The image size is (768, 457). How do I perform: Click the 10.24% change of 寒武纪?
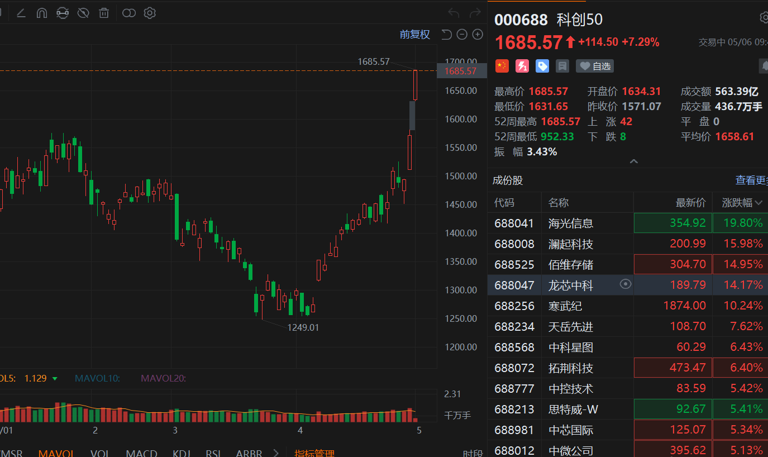pos(743,306)
